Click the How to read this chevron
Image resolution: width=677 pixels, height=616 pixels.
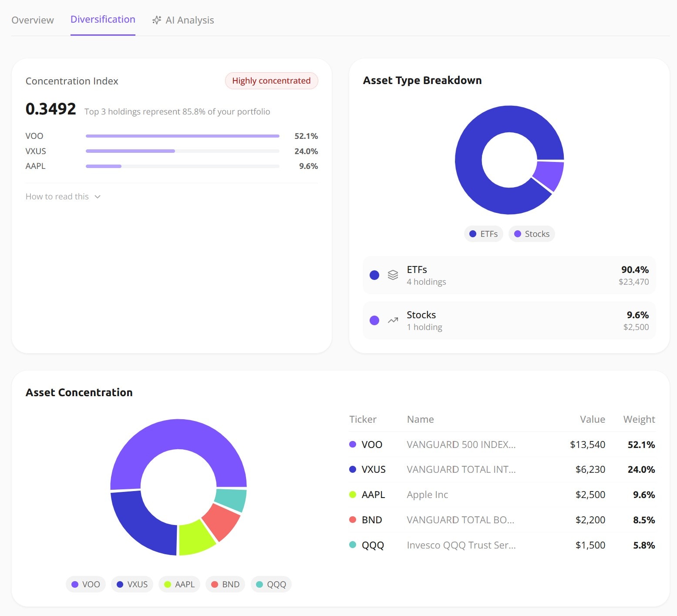(x=98, y=197)
